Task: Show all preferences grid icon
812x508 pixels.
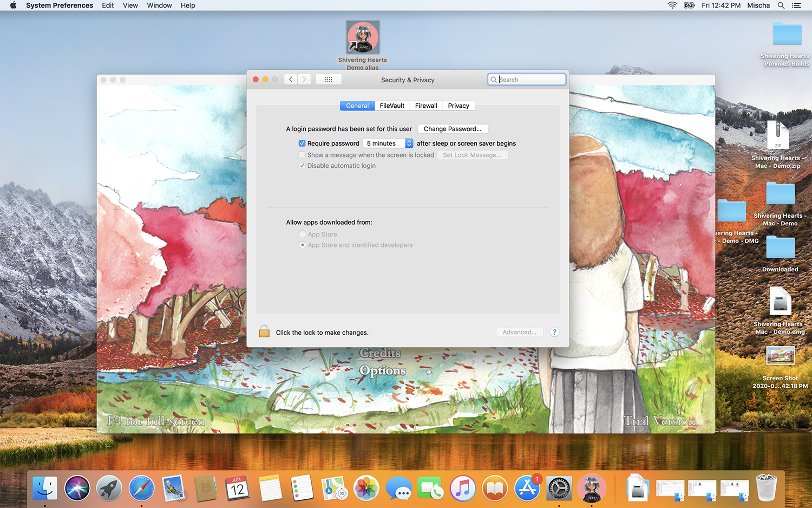Action: pos(329,80)
